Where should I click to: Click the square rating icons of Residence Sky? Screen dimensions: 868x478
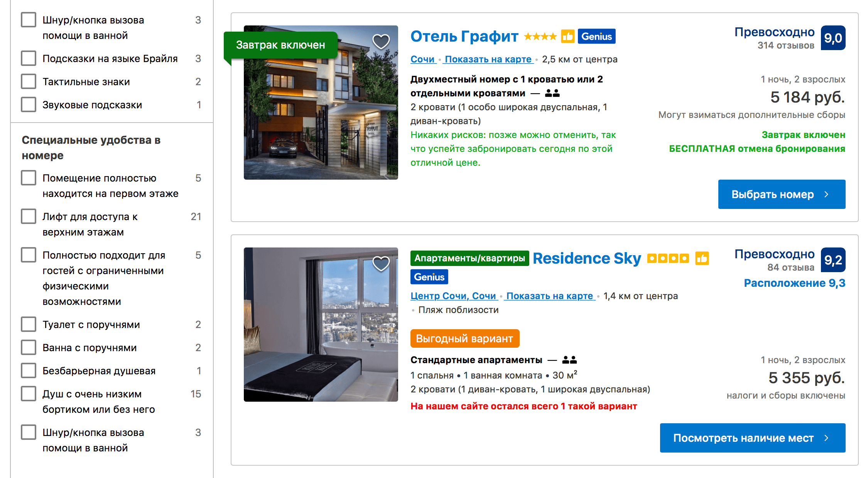pyautogui.click(x=668, y=258)
